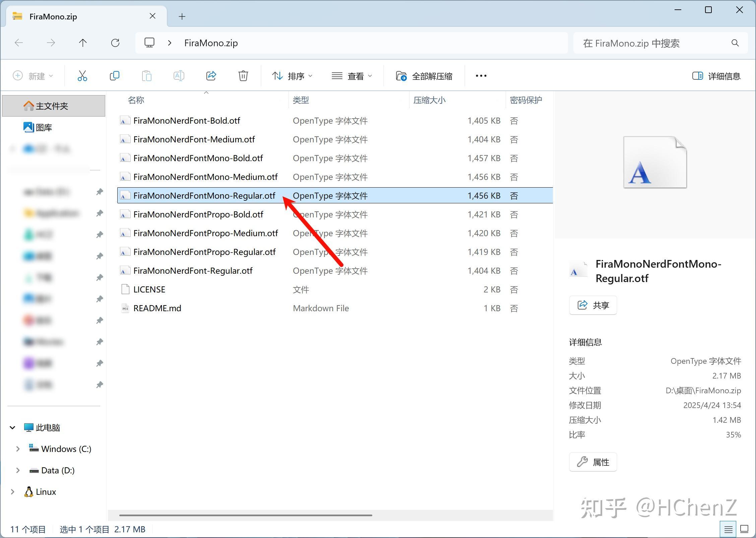Image resolution: width=756 pixels, height=538 pixels.
Task: Click the Delete trash bin icon
Action: pos(243,76)
